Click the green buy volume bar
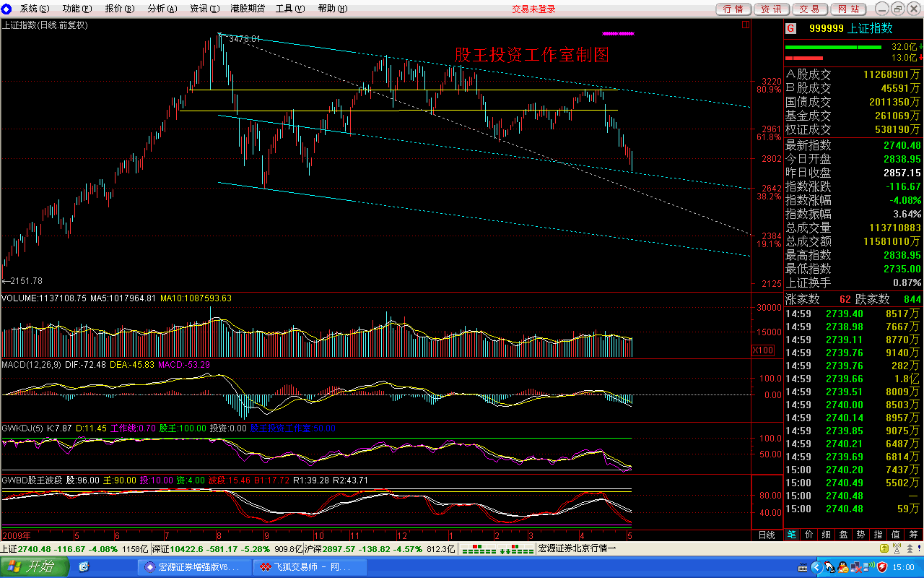This screenshot has height=578, width=924. tap(833, 47)
